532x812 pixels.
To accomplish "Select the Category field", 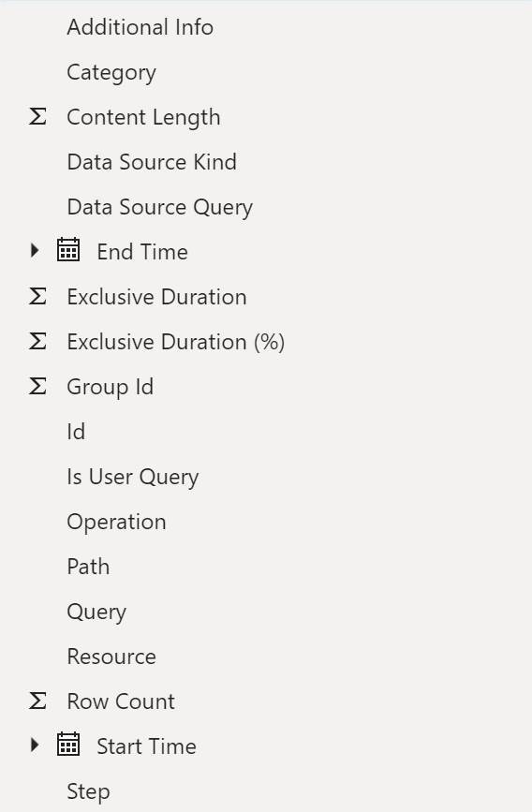I will [x=111, y=72].
